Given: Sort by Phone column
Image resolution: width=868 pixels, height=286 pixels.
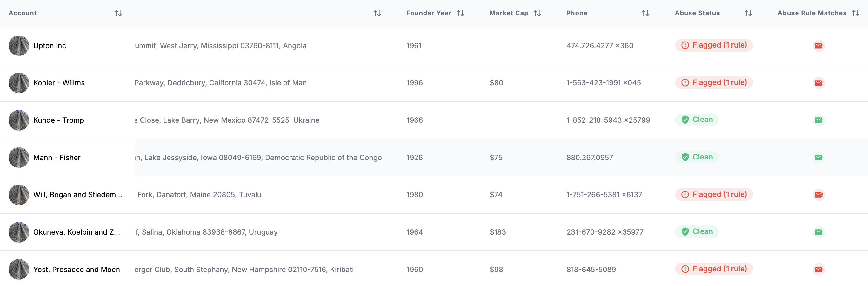Looking at the screenshot, I should 645,13.
